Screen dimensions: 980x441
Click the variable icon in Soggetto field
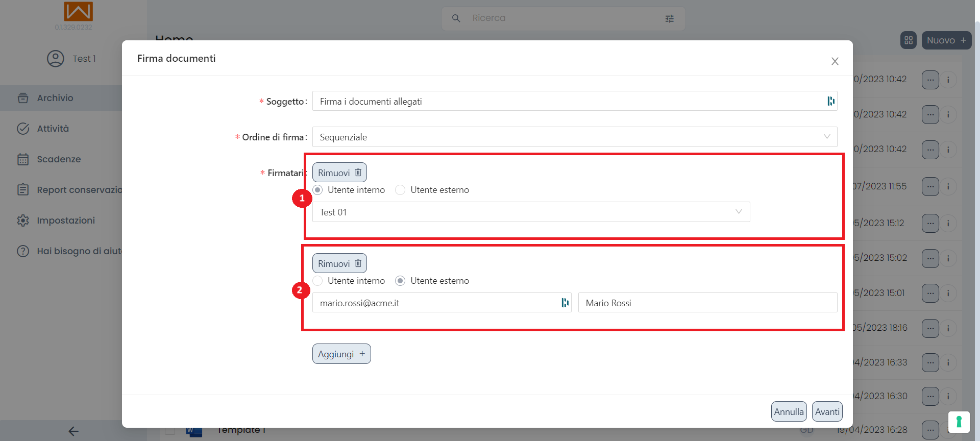tap(831, 101)
